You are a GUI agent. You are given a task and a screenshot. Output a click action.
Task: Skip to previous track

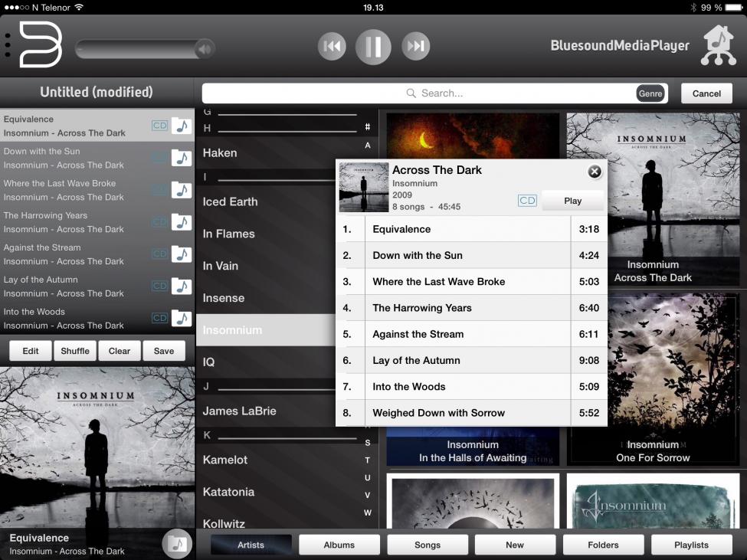[332, 46]
